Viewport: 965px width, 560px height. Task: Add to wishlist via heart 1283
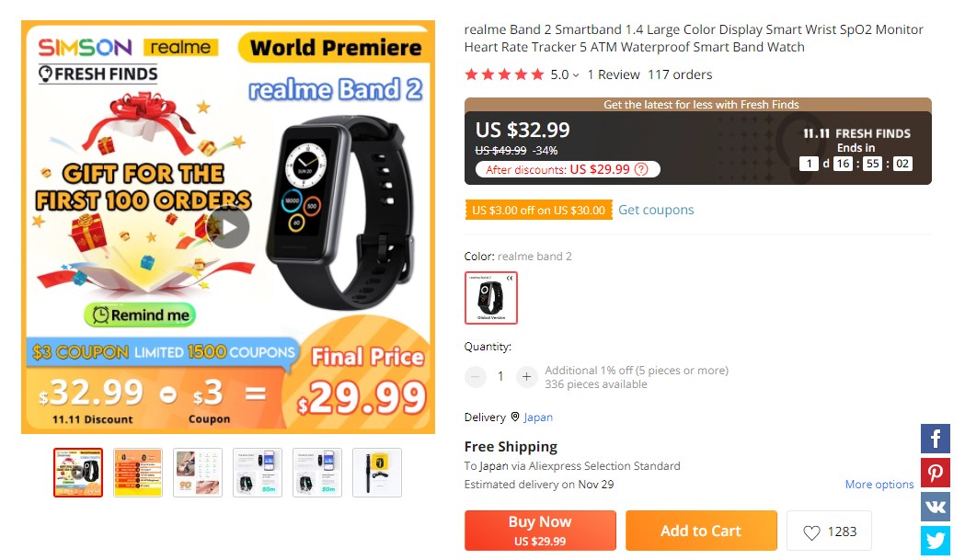coord(829,531)
